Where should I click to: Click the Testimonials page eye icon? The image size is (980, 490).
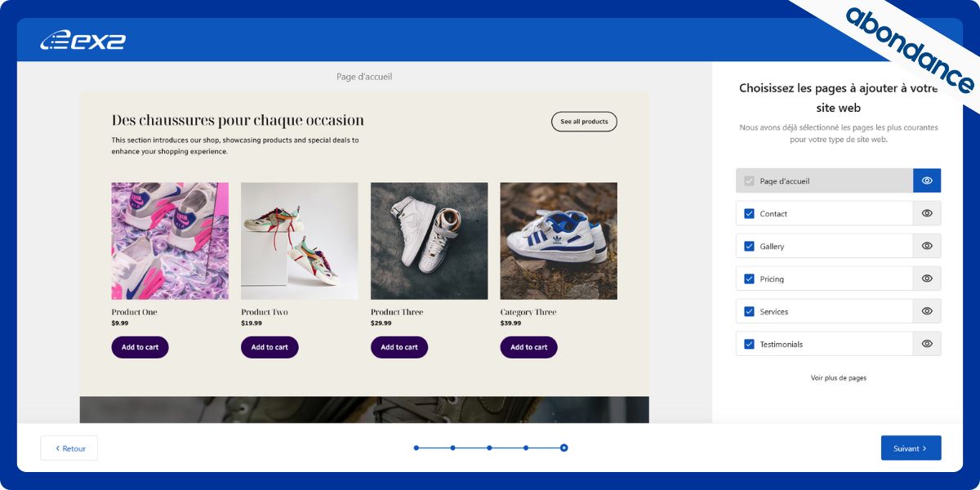(927, 344)
